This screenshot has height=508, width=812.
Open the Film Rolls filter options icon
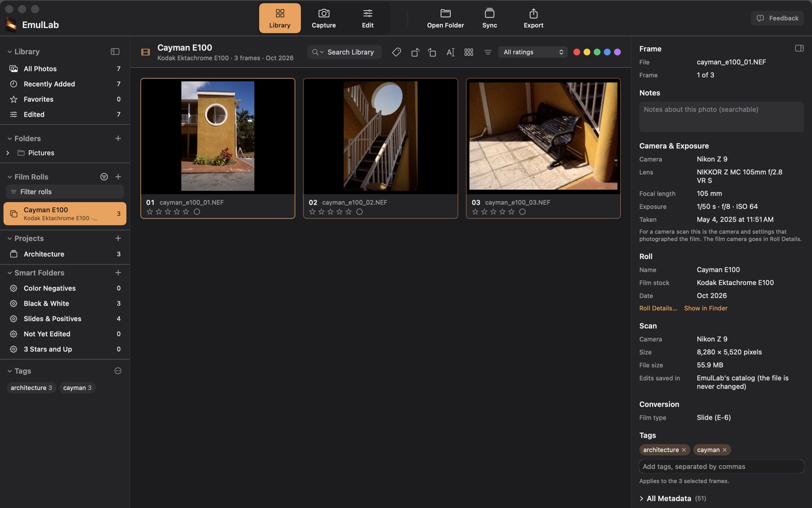(104, 177)
